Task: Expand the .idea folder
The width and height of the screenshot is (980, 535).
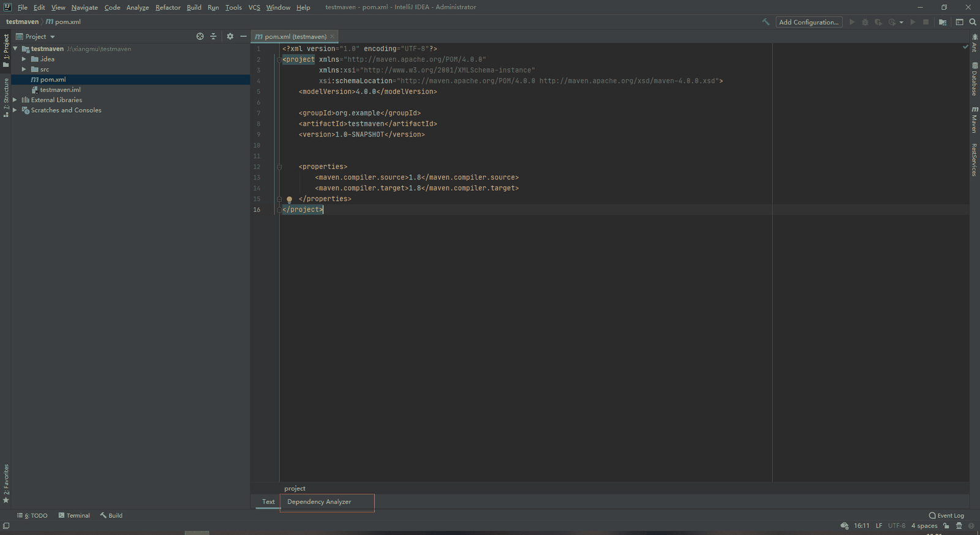Action: tap(24, 59)
